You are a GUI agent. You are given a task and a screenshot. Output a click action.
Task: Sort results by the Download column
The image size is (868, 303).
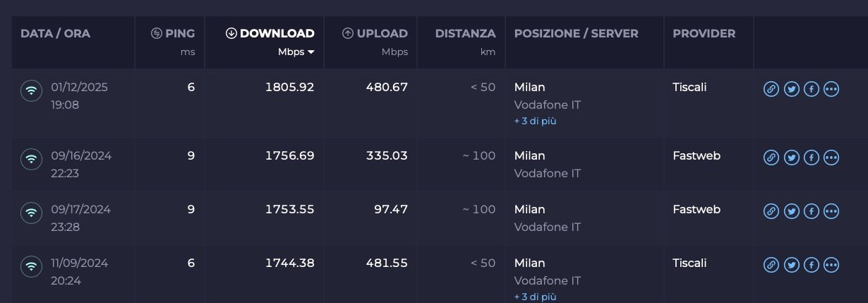pyautogui.click(x=270, y=34)
